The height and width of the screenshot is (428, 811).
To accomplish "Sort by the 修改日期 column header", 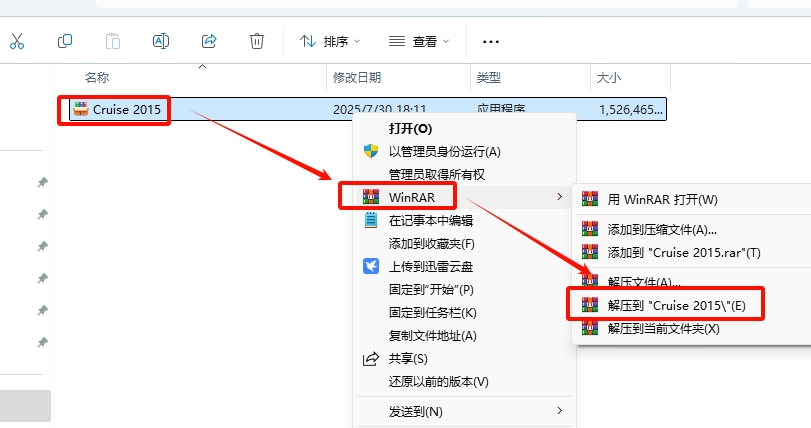I will tap(357, 78).
